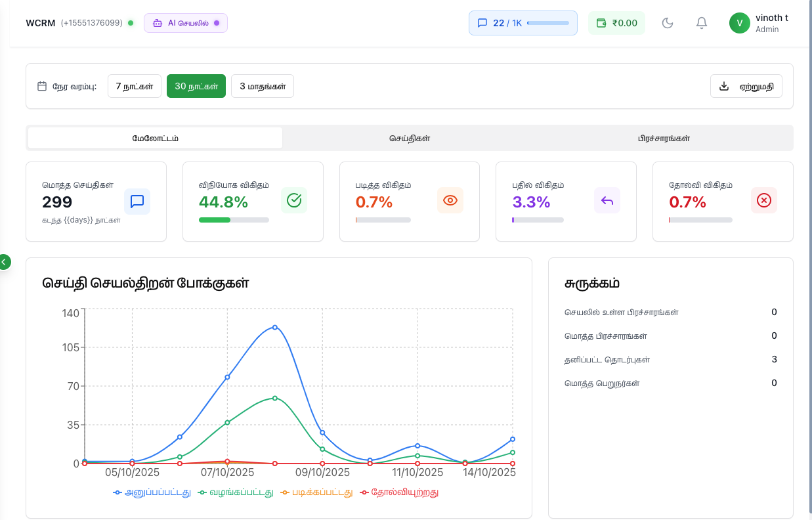The height and width of the screenshot is (520, 812).
Task: Click the orange eye read rate icon
Action: click(450, 200)
